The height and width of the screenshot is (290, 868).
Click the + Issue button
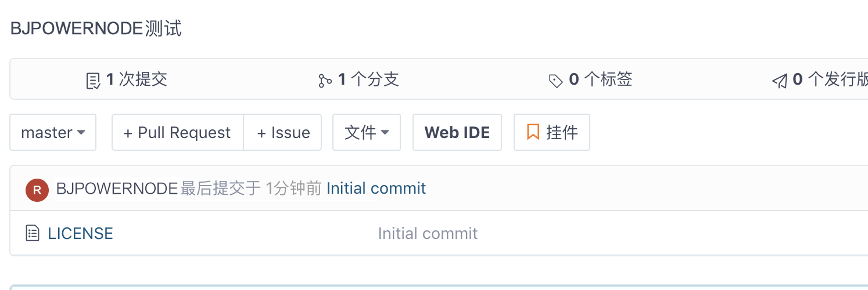point(283,133)
